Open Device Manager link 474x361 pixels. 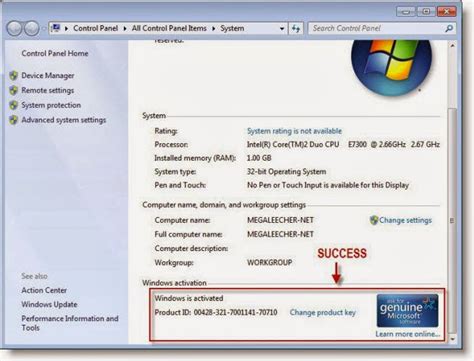[48, 76]
